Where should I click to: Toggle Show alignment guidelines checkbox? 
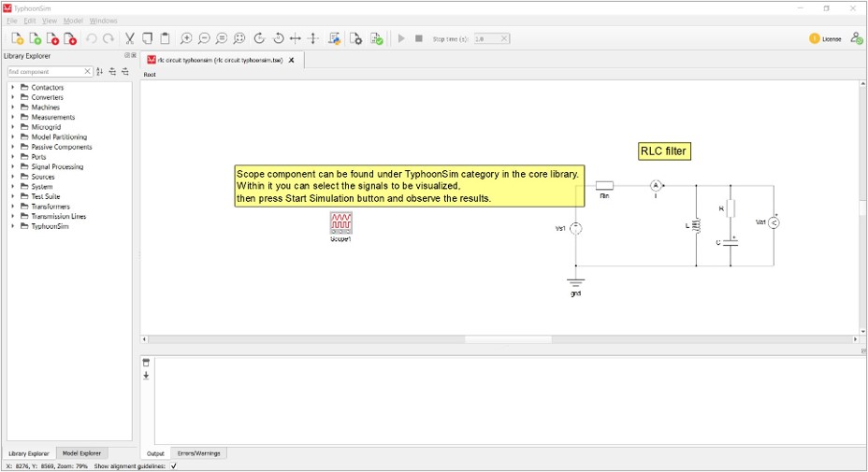174,465
